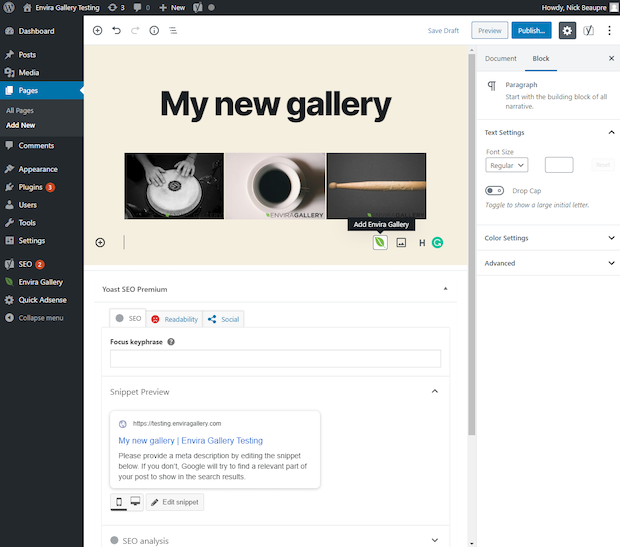Toggle the settings gear sidebar

point(567,30)
